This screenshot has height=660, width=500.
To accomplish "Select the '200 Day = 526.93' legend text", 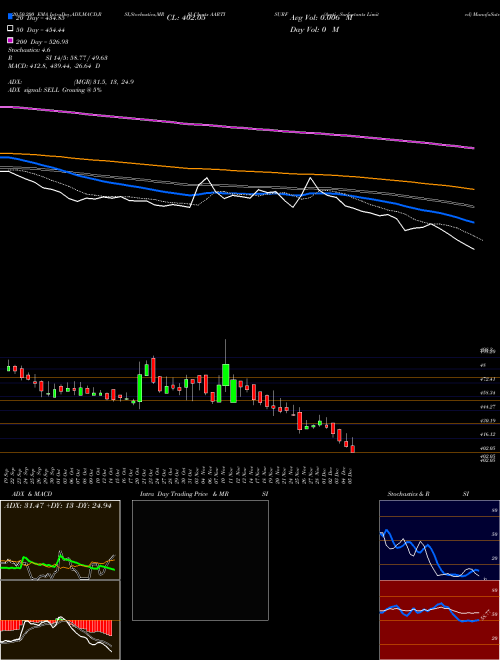I will [42, 42].
